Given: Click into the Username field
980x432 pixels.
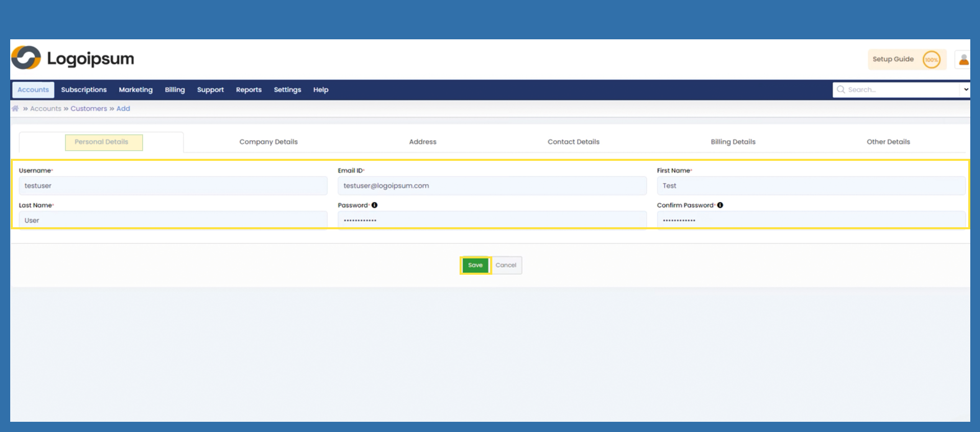Looking at the screenshot, I should coord(173,186).
